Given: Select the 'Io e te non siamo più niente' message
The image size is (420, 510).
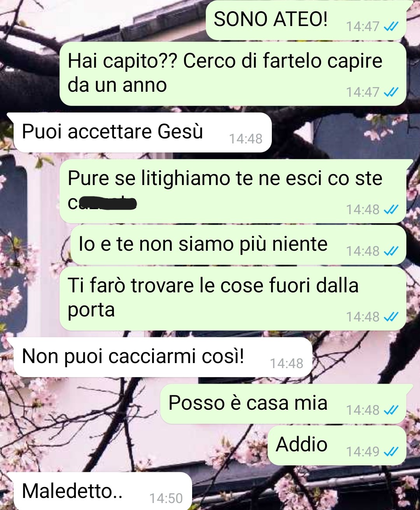Looking at the screenshot, I should click(x=238, y=245).
